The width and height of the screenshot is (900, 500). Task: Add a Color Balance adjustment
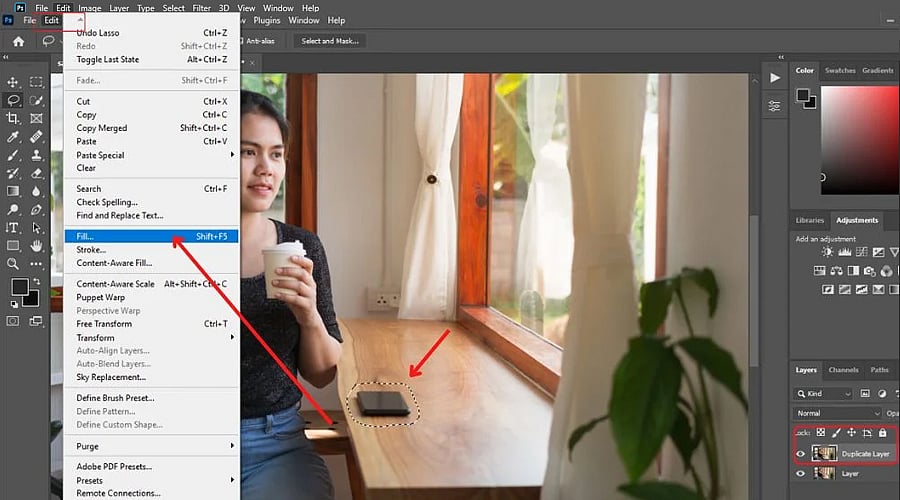[836, 271]
